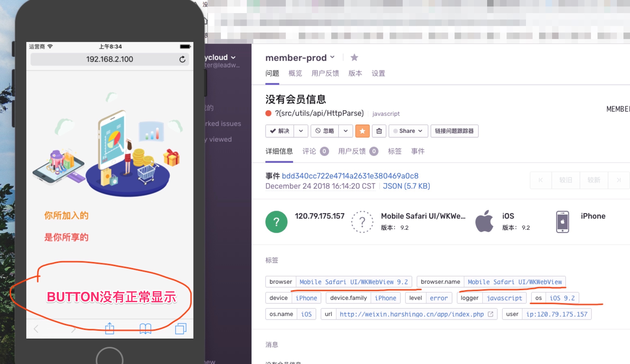Open Safari bookmarks in the simulator
The width and height of the screenshot is (630, 364).
[x=145, y=328]
